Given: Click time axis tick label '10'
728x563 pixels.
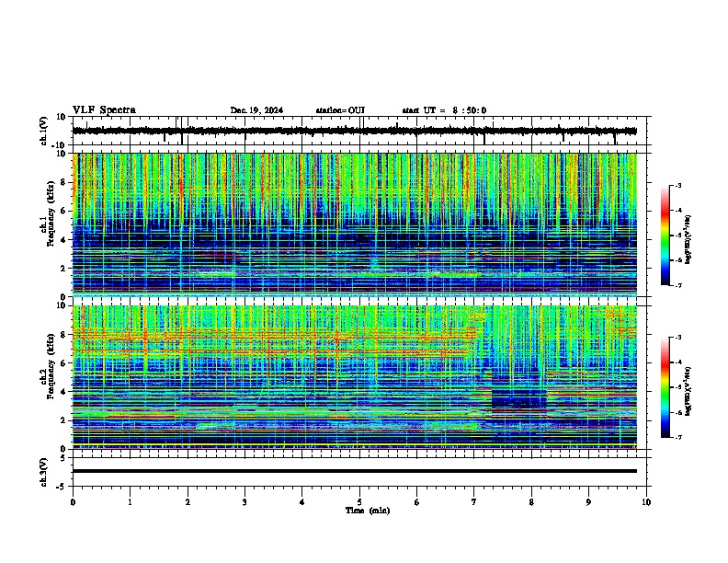Looking at the screenshot, I should click(x=646, y=502).
